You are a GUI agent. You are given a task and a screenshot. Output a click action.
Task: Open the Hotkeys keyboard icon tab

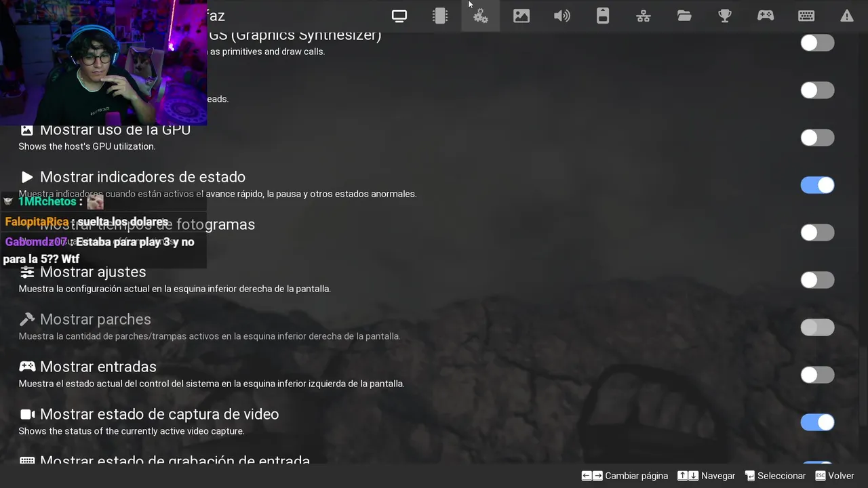coord(806,16)
